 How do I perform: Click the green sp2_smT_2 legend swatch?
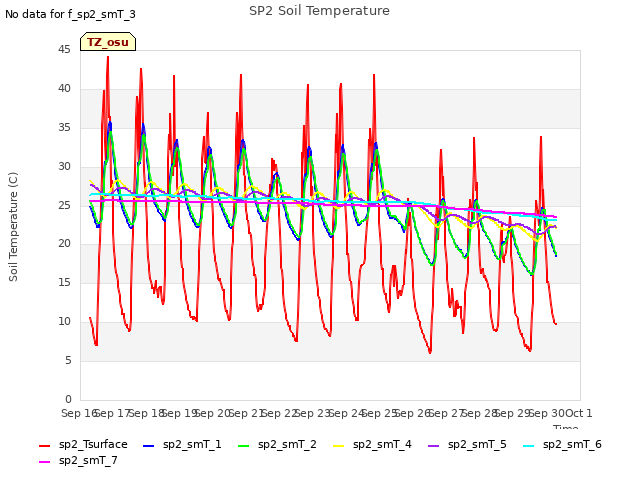[244, 446]
